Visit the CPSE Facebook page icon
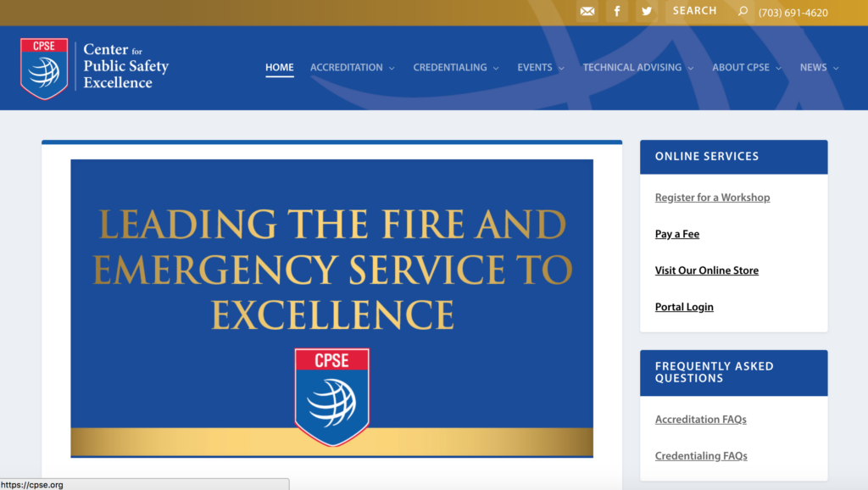 coord(617,11)
